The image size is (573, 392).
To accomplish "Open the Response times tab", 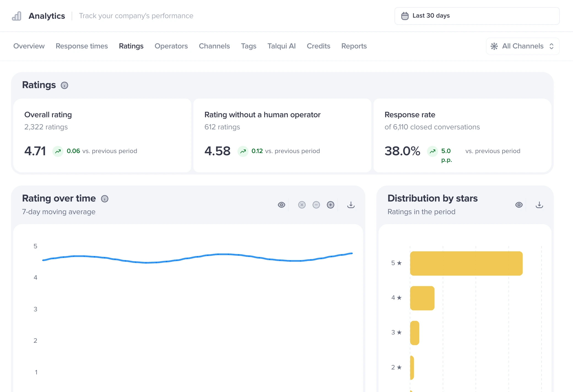I will click(82, 46).
